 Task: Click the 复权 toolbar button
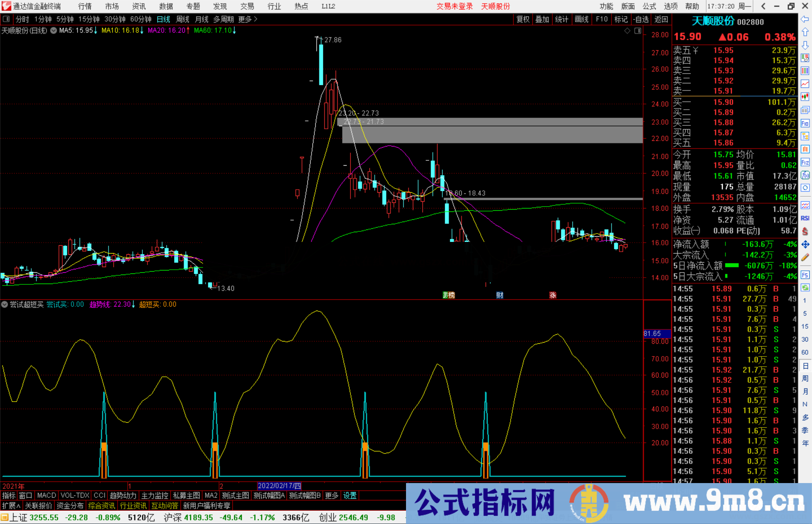coord(523,19)
